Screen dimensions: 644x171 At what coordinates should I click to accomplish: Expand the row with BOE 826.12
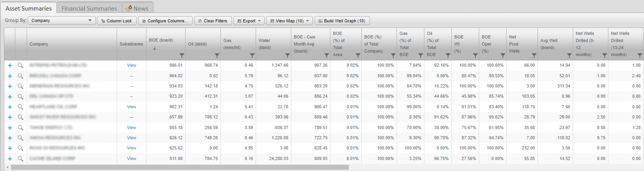(x=10, y=138)
